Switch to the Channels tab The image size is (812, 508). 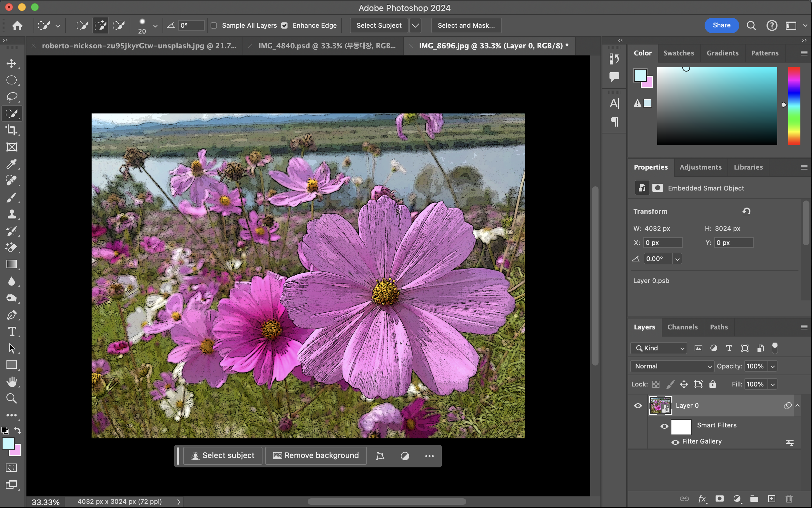[682, 327]
